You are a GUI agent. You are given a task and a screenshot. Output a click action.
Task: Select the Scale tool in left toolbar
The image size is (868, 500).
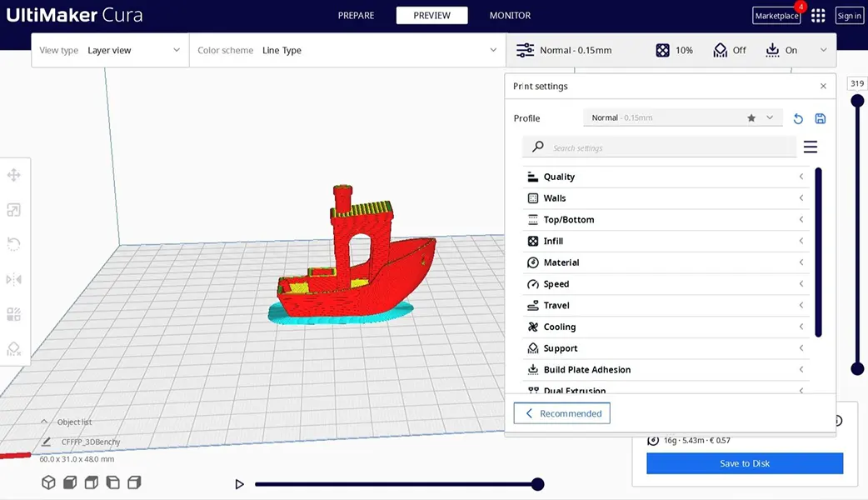(x=13, y=210)
